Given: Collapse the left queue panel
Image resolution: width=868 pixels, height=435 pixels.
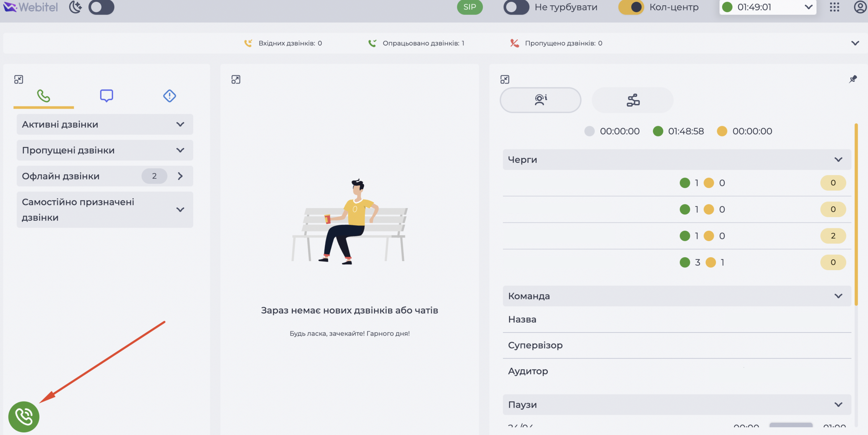Looking at the screenshot, I should (x=19, y=80).
